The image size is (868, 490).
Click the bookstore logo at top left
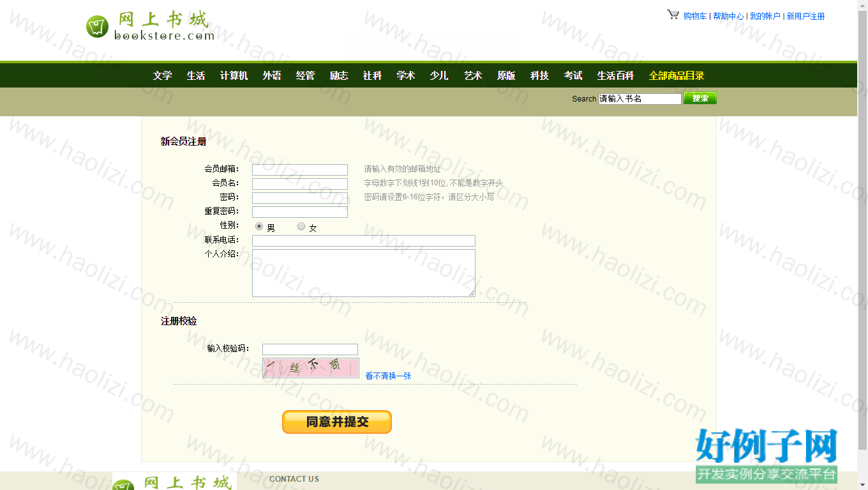tap(150, 26)
